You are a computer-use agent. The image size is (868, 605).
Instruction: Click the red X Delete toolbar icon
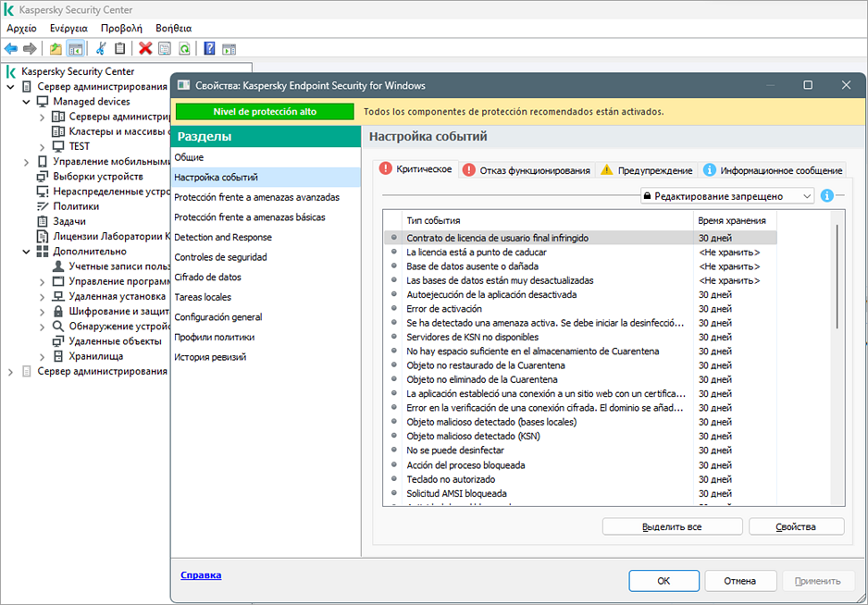pyautogui.click(x=145, y=49)
